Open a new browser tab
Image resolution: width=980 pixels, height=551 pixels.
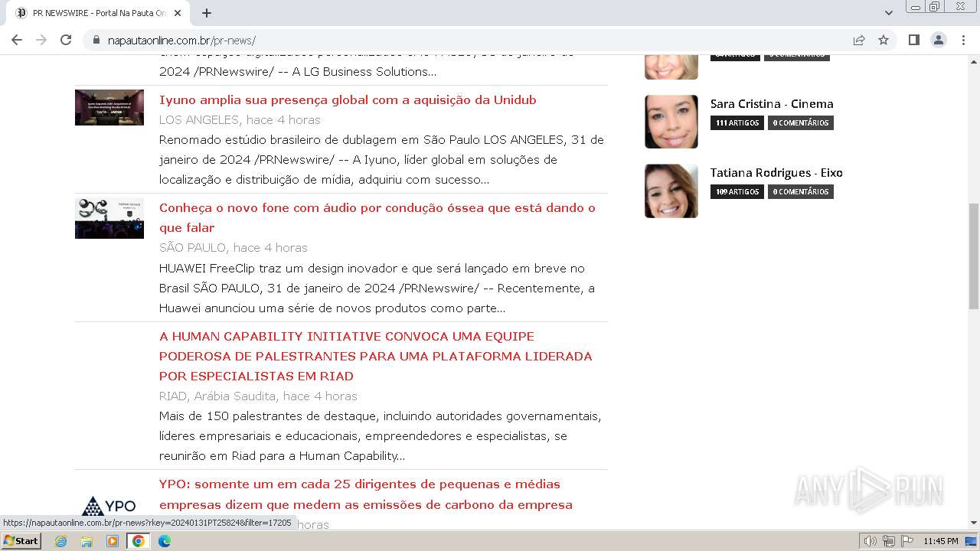coord(207,13)
